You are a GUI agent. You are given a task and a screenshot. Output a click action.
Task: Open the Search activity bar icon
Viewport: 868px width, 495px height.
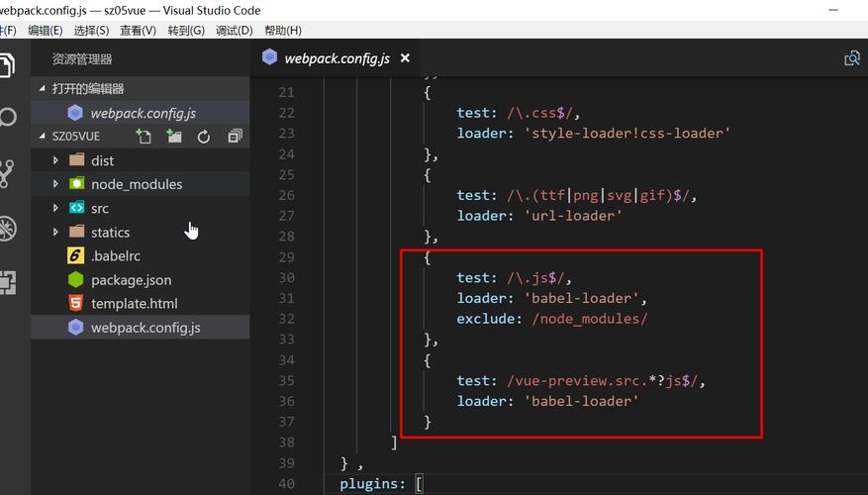[x=7, y=117]
